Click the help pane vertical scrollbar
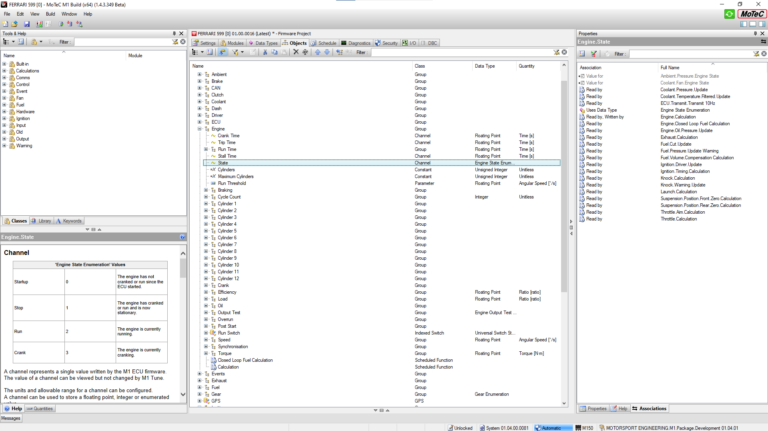The width and height of the screenshot is (768, 431). pyautogui.click(x=183, y=269)
